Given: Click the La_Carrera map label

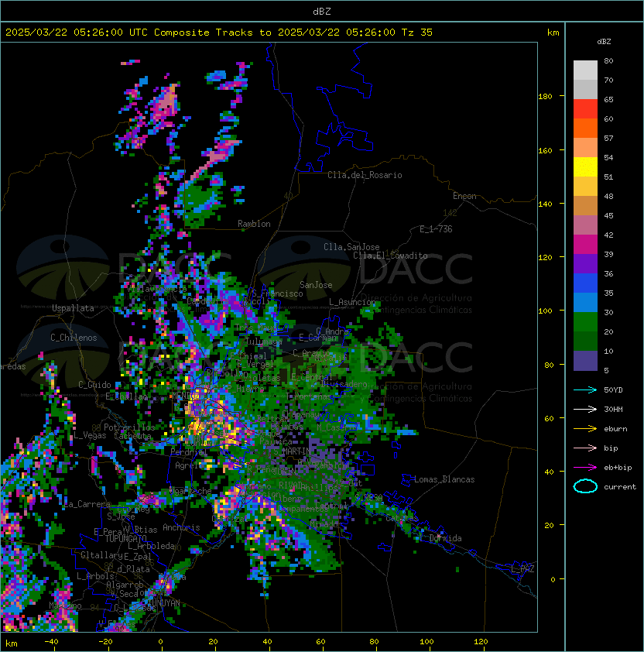Looking at the screenshot, I should click(x=87, y=504).
